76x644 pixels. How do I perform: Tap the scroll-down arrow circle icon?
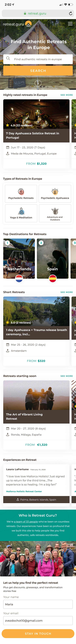(38, 83)
